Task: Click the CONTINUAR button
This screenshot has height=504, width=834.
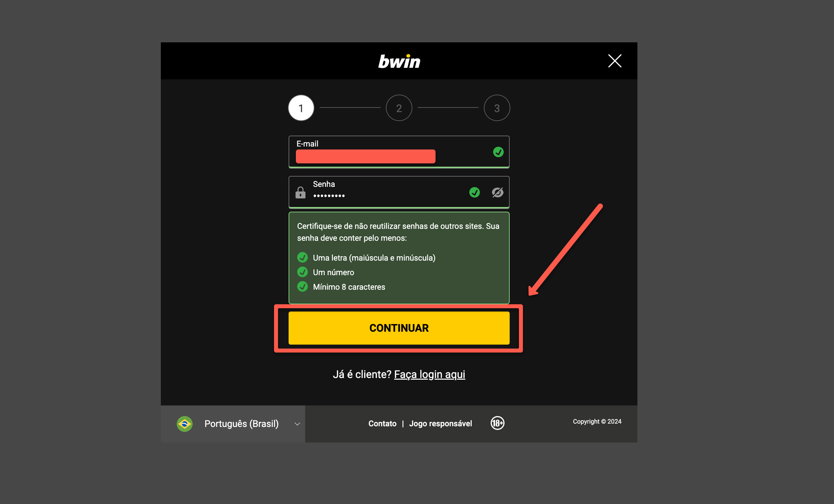Action: click(x=399, y=328)
